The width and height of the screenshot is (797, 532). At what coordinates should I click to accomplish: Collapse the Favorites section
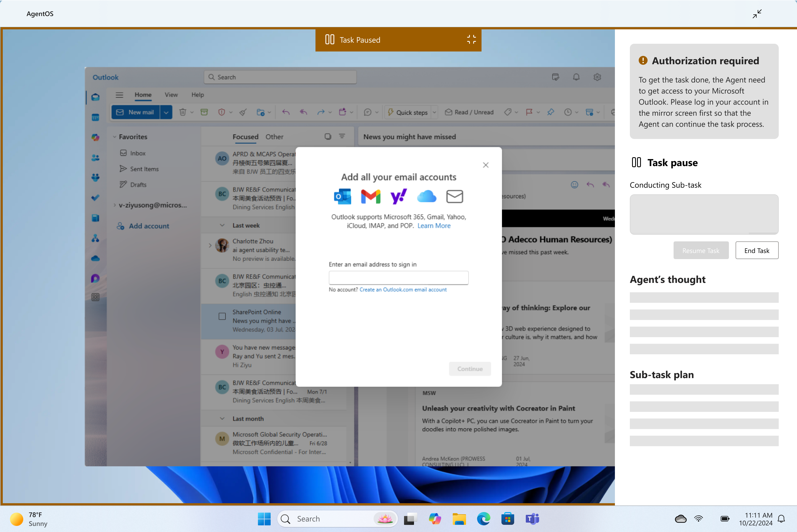[x=115, y=137]
